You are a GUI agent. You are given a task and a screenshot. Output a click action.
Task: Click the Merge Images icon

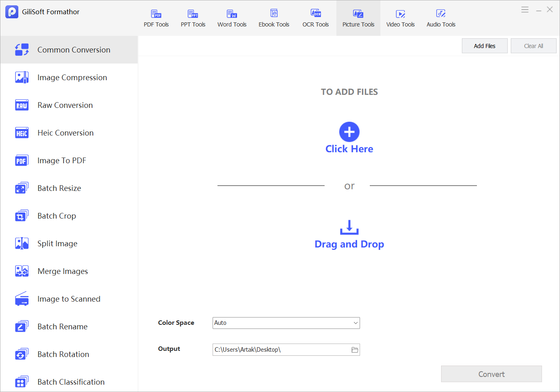pos(22,271)
